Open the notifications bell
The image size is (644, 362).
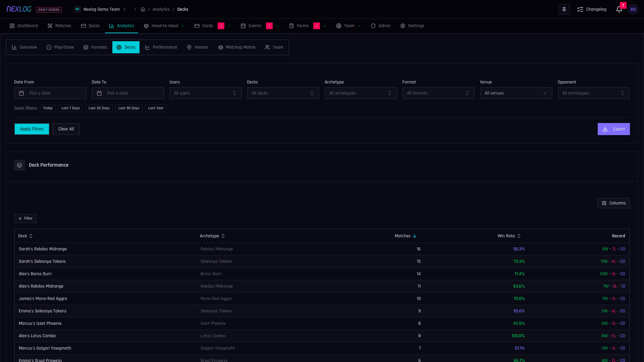tap(619, 9)
